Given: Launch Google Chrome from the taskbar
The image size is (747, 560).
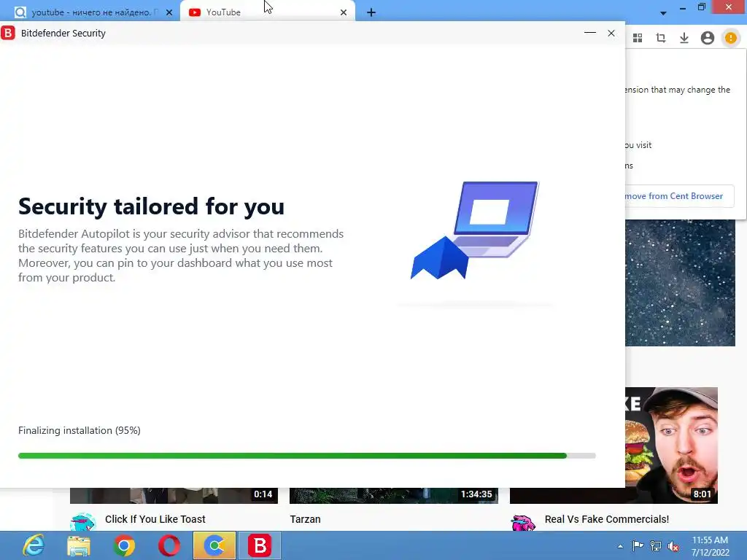Looking at the screenshot, I should click(x=124, y=545).
